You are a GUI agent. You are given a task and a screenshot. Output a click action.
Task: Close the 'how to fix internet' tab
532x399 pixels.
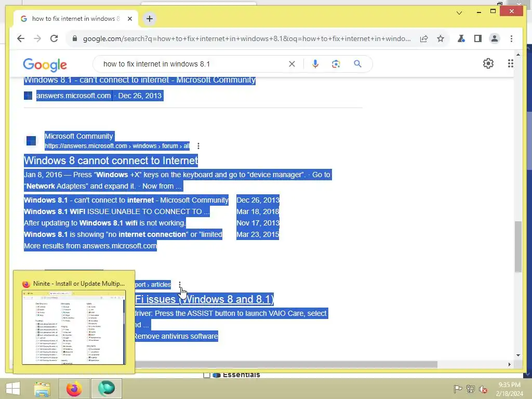[129, 19]
